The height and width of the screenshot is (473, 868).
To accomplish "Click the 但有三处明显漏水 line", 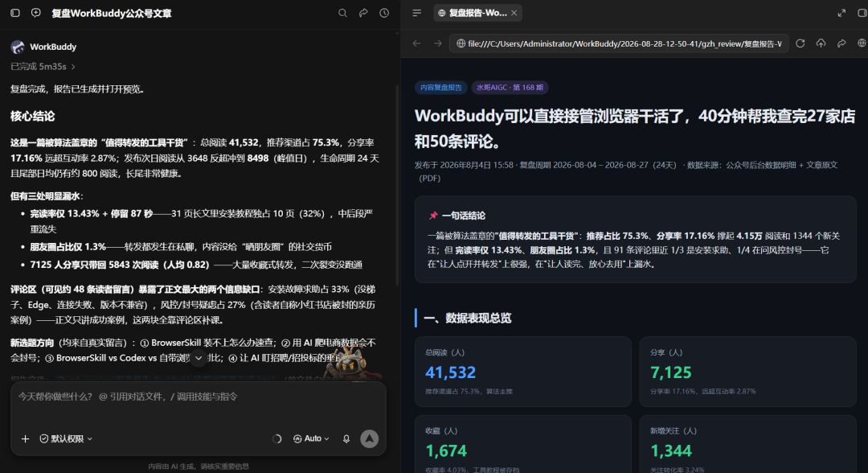I will (47, 196).
